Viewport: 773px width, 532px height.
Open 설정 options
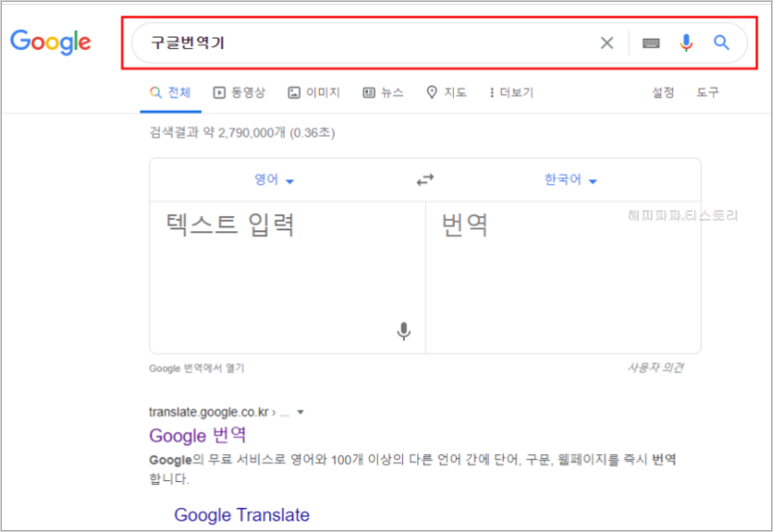[x=663, y=93]
